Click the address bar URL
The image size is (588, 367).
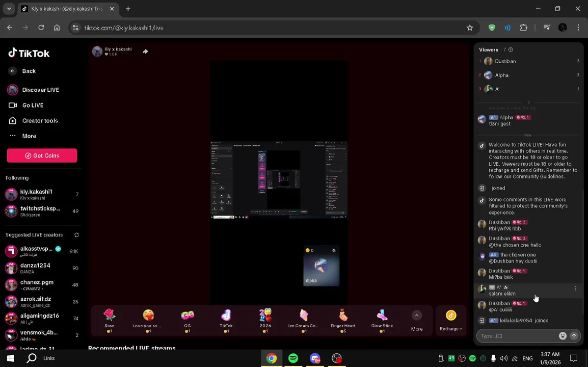123,28
